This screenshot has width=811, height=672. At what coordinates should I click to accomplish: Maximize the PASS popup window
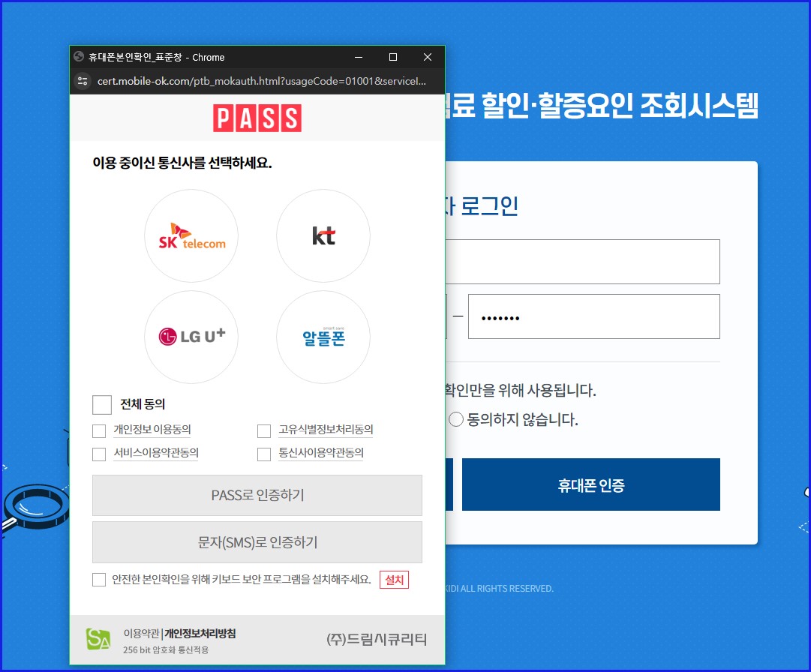coord(393,57)
